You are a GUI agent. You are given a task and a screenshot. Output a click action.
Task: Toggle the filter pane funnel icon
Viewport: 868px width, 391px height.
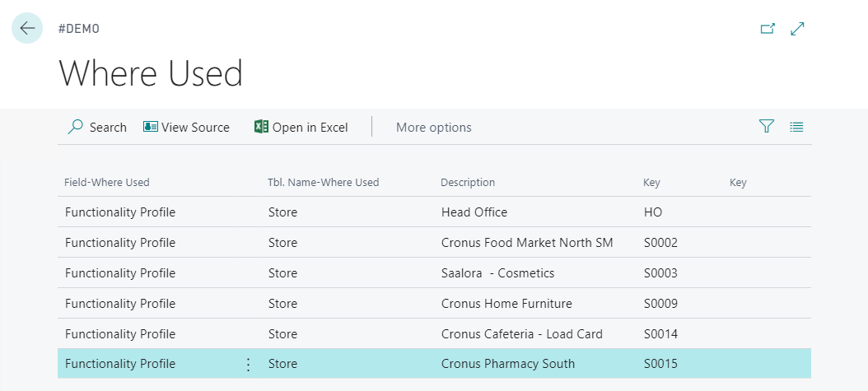click(x=767, y=127)
